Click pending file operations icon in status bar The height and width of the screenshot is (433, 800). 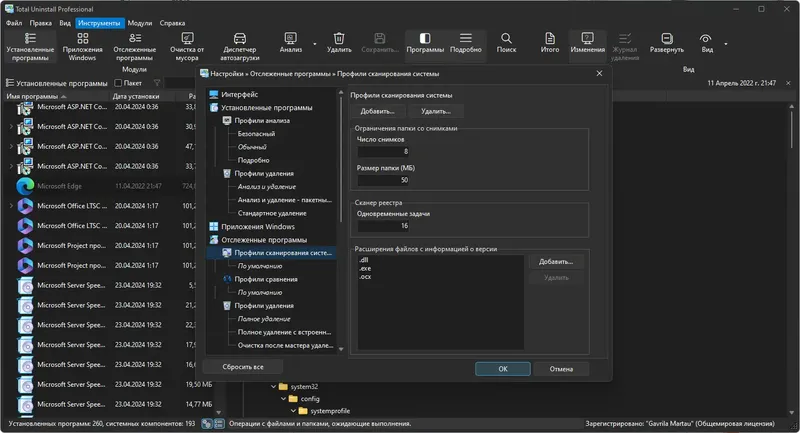coord(207,424)
